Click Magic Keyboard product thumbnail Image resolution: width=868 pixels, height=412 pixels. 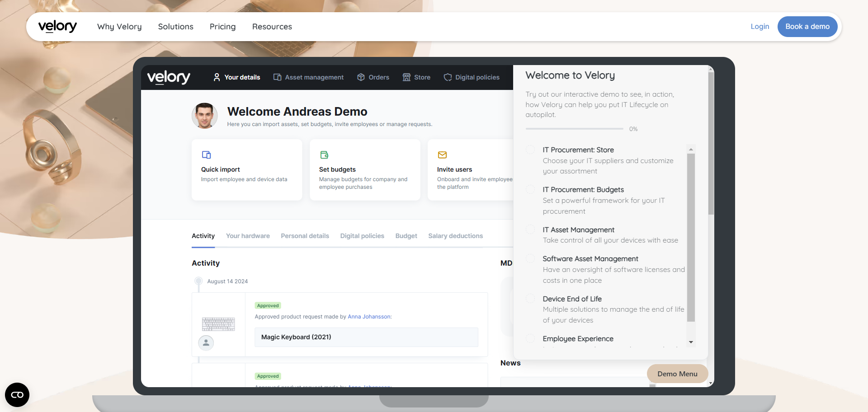click(218, 324)
